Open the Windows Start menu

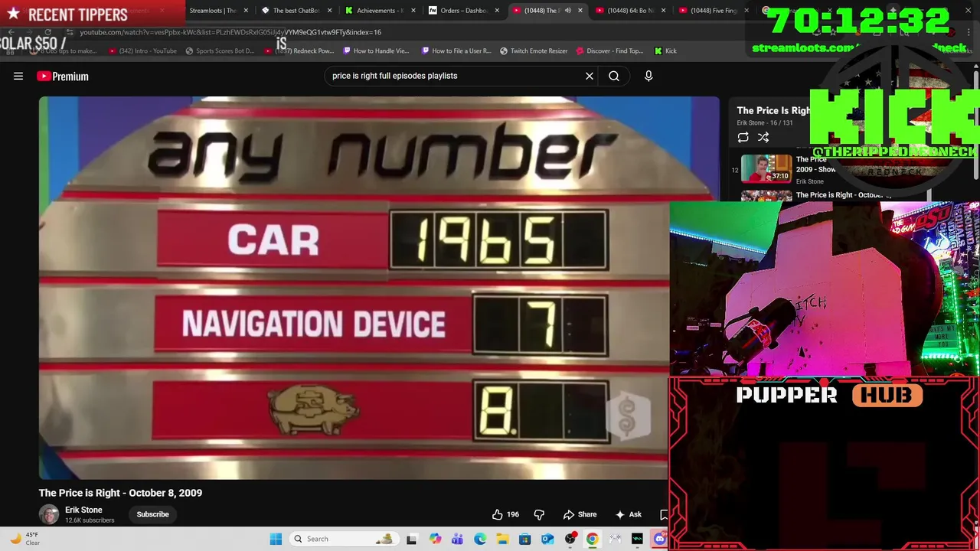pos(276,539)
